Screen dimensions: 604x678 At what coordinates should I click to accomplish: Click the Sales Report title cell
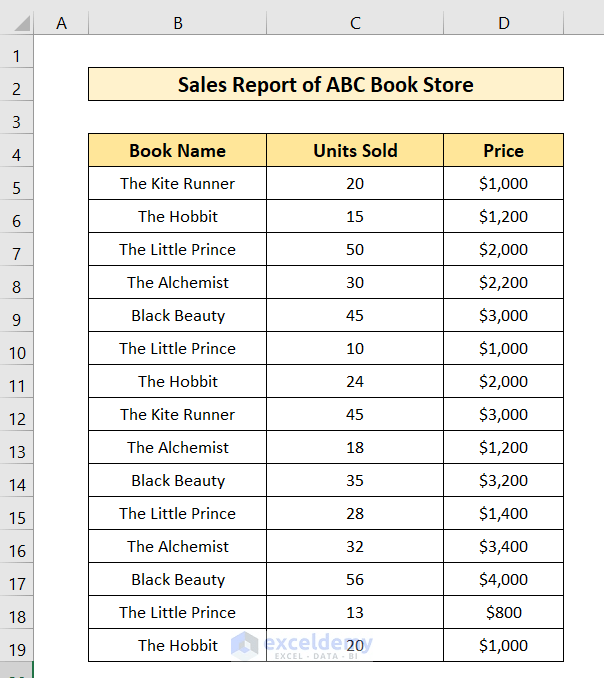pos(325,85)
